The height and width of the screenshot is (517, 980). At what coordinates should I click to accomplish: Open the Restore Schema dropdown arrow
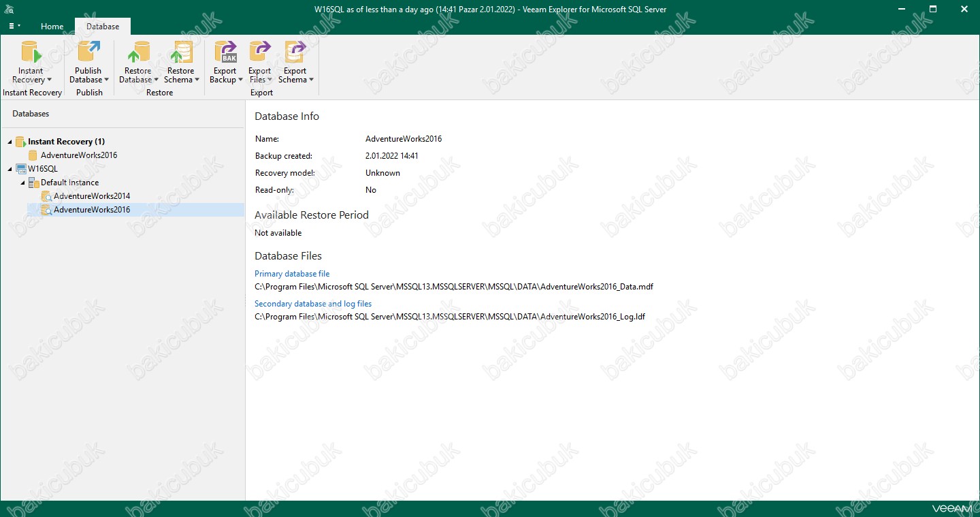tap(197, 80)
